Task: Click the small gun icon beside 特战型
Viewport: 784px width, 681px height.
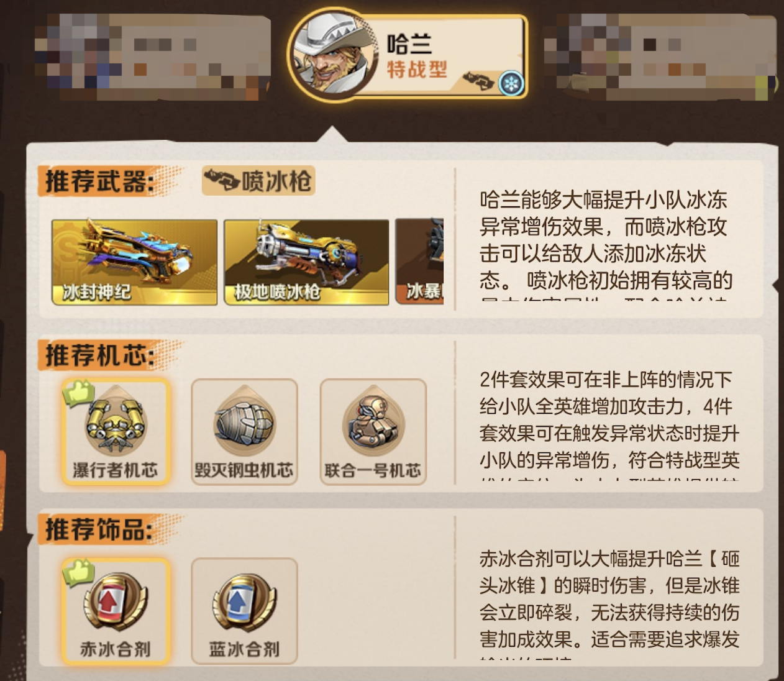Action: click(x=479, y=81)
